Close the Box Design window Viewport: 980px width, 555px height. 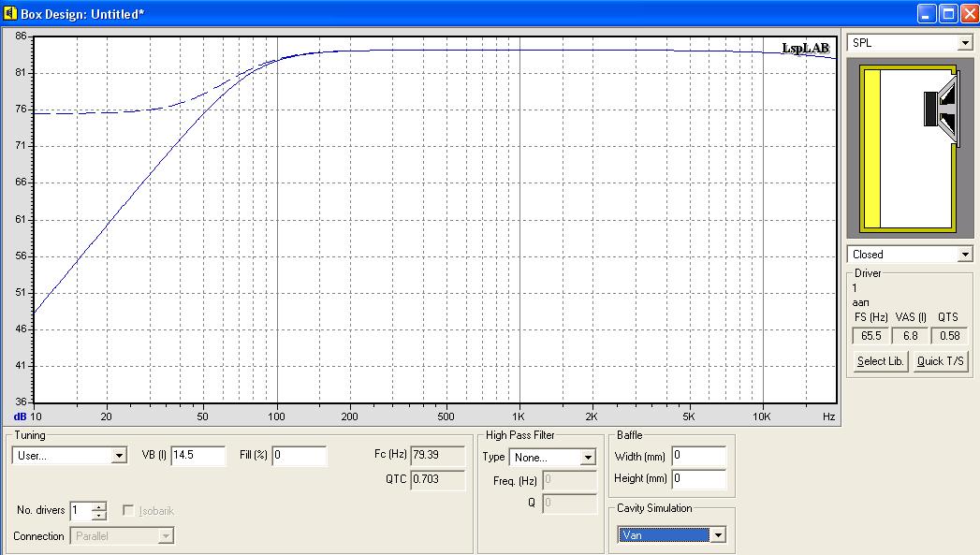(968, 14)
